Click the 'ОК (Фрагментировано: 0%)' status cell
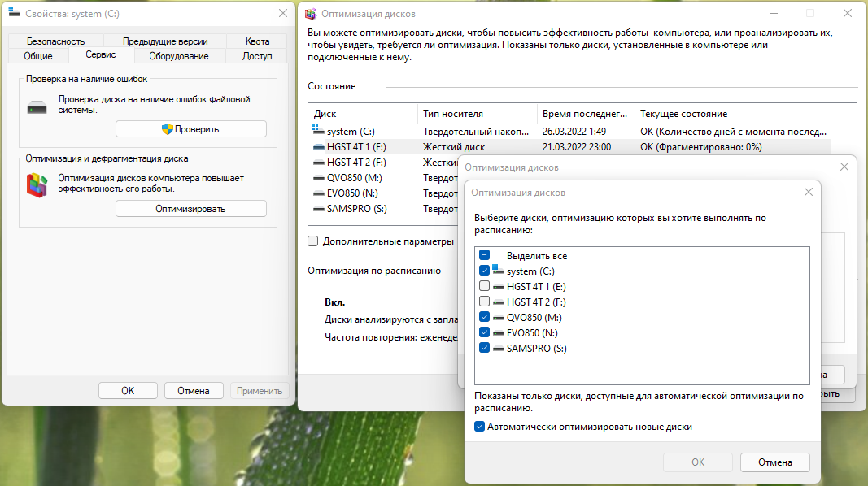 (700, 147)
